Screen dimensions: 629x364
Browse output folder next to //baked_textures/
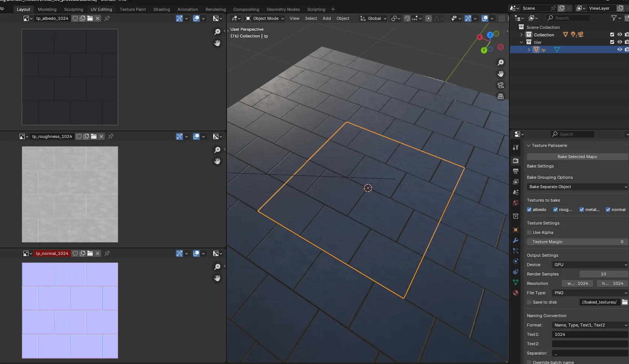coord(624,302)
